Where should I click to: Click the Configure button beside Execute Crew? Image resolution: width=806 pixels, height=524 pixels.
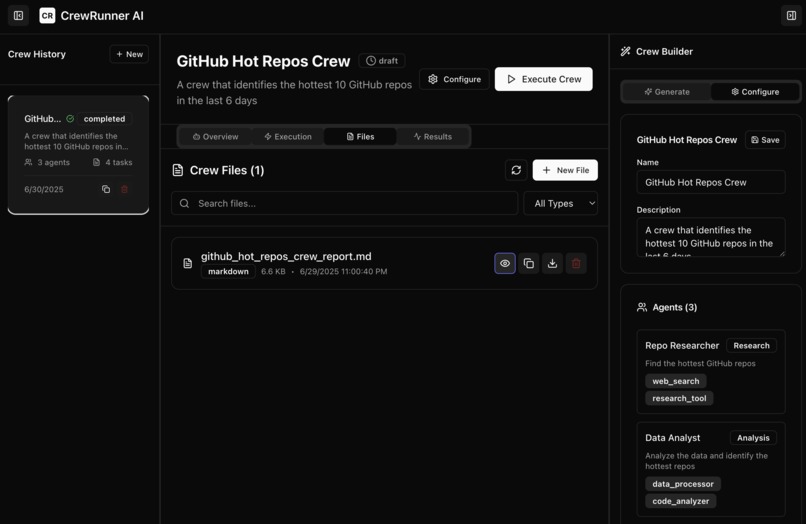coord(454,79)
